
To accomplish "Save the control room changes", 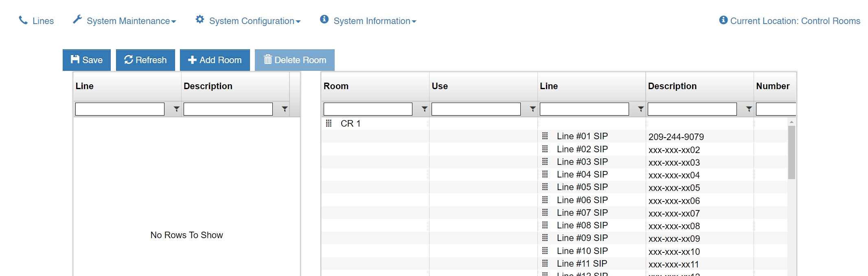I will tap(87, 60).
